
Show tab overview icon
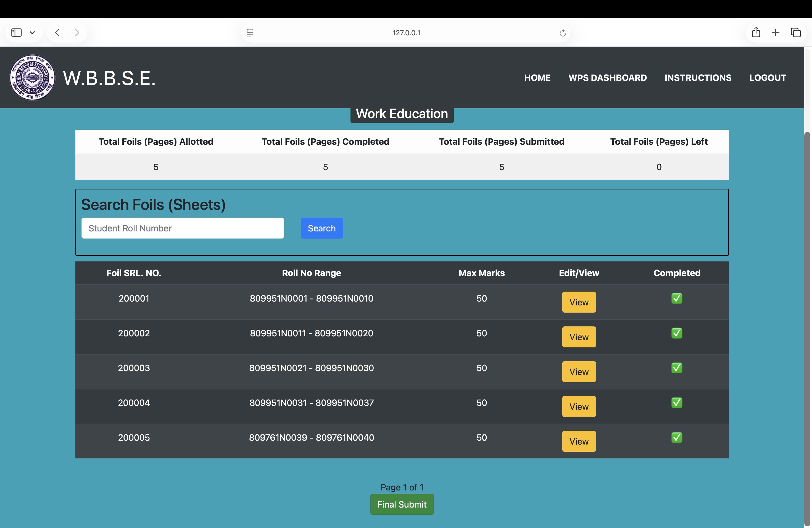coord(795,33)
